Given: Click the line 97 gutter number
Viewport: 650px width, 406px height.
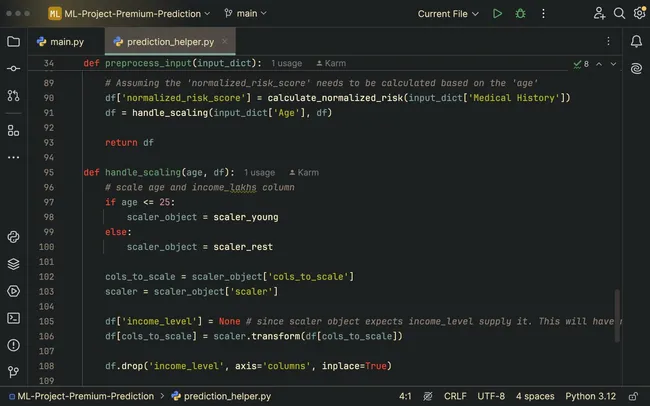Looking at the screenshot, I should (49, 202).
